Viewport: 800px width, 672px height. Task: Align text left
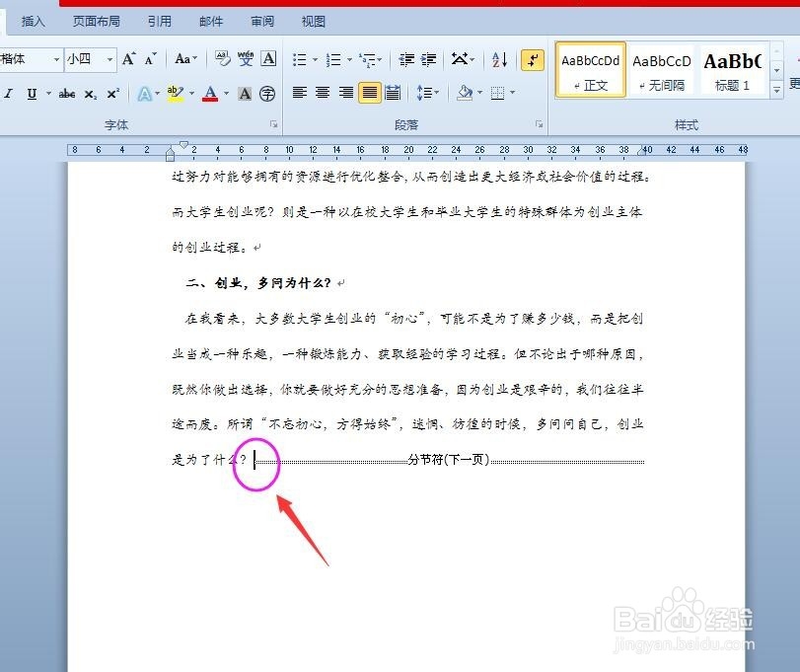(300, 93)
